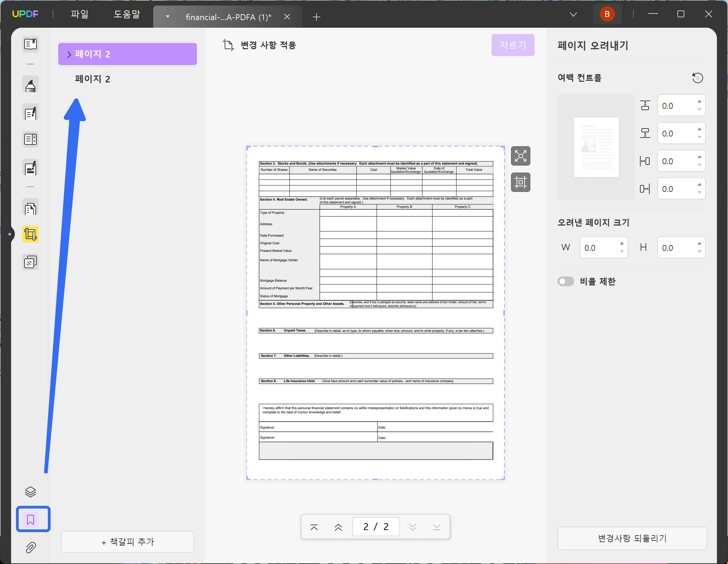This screenshot has height=564, width=728.
Task: Click the right margin icon
Action: point(645,189)
